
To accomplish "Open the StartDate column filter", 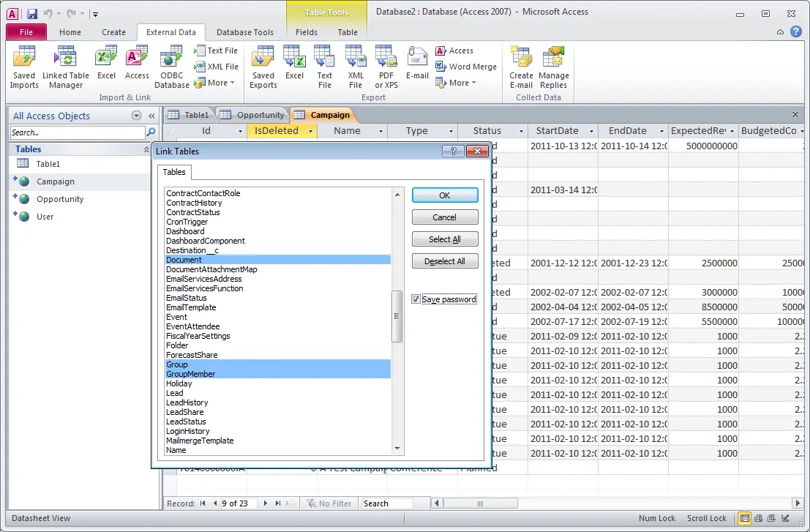I will coord(590,130).
